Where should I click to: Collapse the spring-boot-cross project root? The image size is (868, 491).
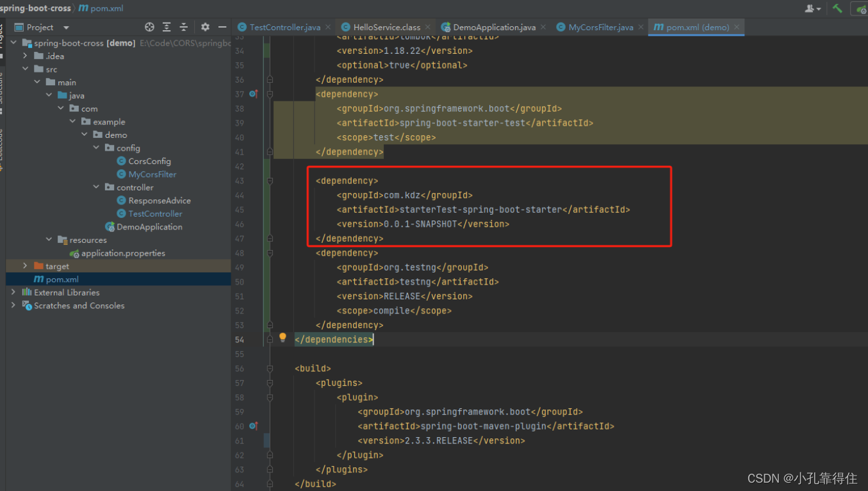pos(13,43)
